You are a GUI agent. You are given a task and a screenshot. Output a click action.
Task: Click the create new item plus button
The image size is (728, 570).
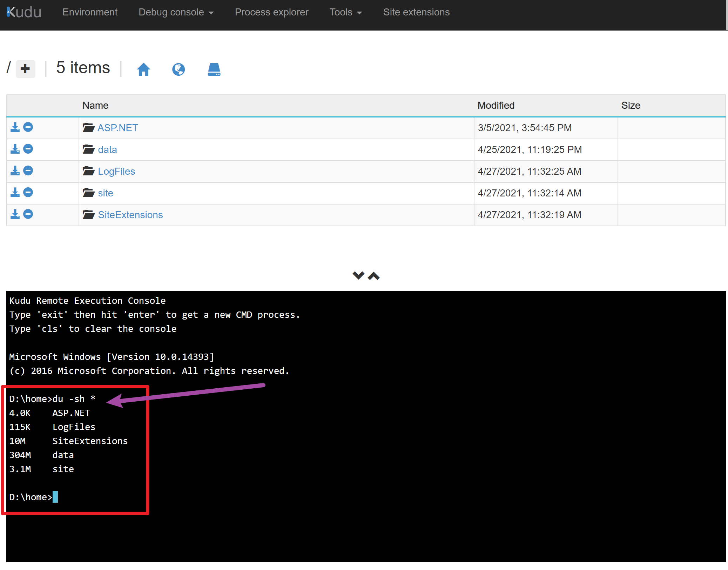(25, 67)
